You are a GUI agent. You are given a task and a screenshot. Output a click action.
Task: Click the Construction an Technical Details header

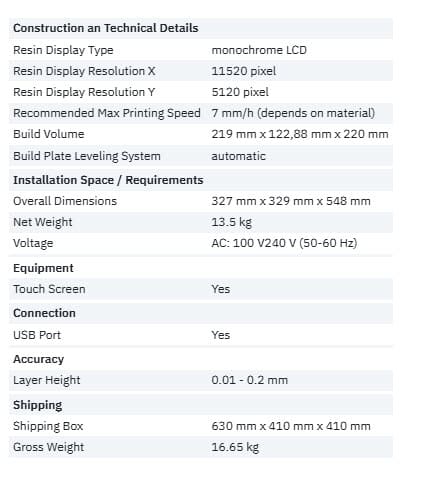click(x=106, y=28)
